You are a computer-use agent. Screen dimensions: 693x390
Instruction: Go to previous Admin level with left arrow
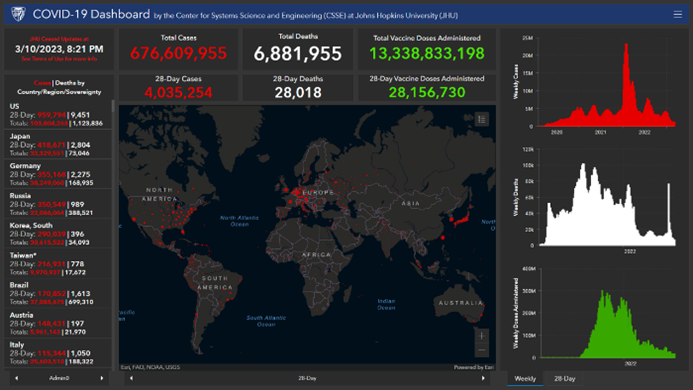click(x=17, y=378)
